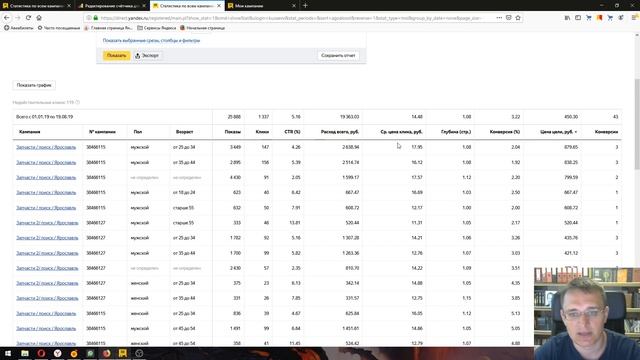This screenshot has height=360, width=640.
Task: Open the new tab plus button
Action: 305,6
